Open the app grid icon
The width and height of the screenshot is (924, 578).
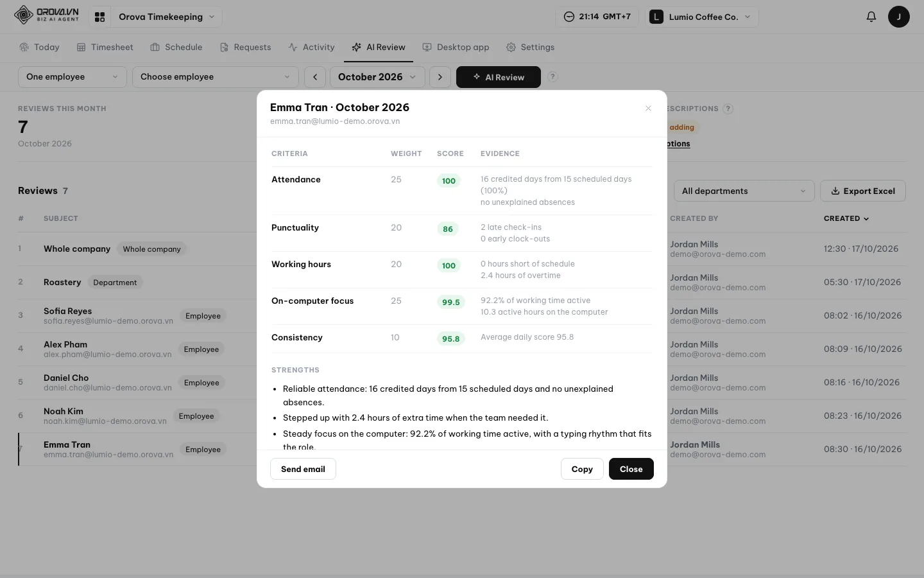99,17
